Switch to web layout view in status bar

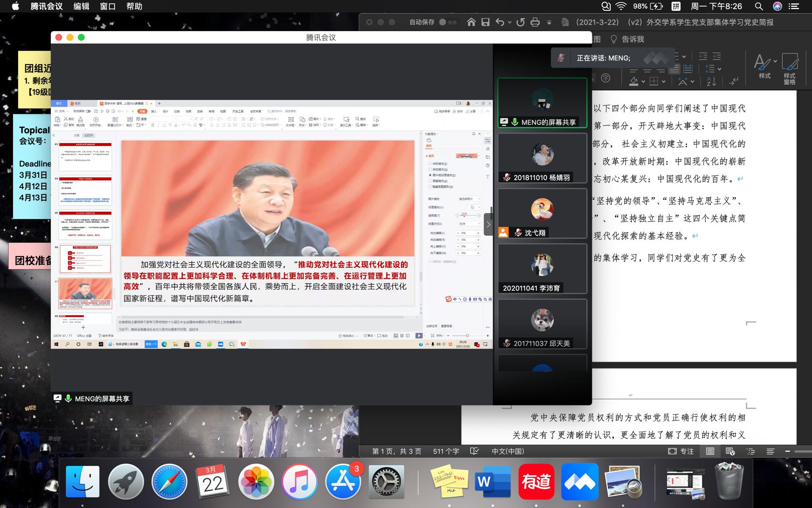[730, 451]
